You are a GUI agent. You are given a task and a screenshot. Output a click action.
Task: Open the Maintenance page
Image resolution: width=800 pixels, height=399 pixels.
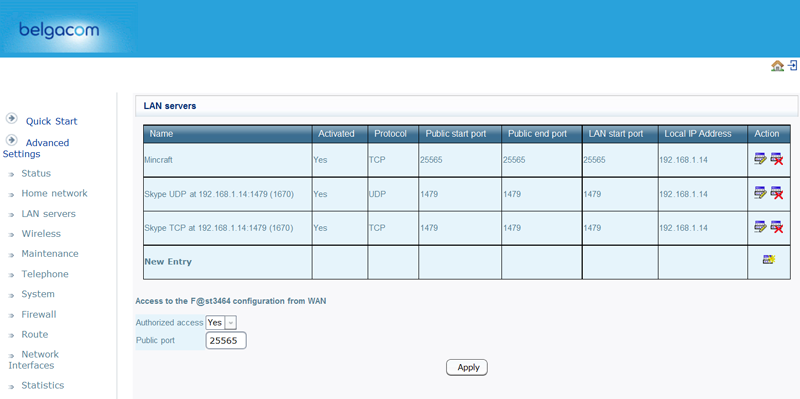tap(50, 254)
